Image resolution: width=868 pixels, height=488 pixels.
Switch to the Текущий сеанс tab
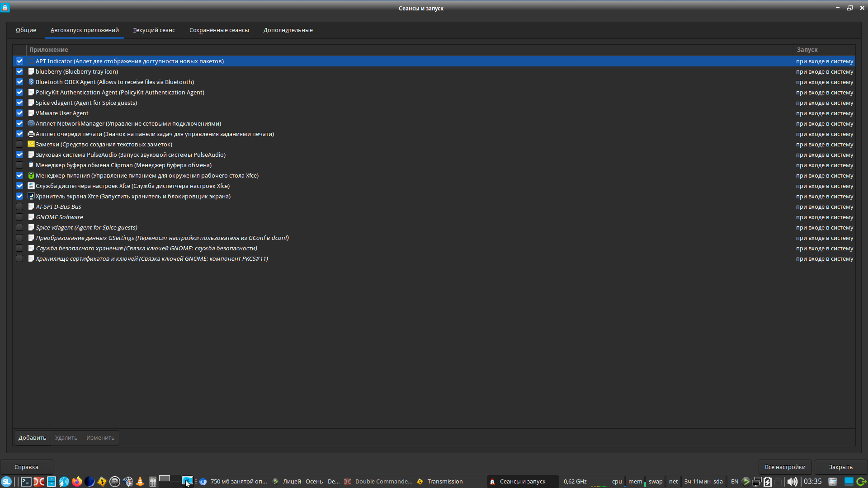[x=154, y=30]
